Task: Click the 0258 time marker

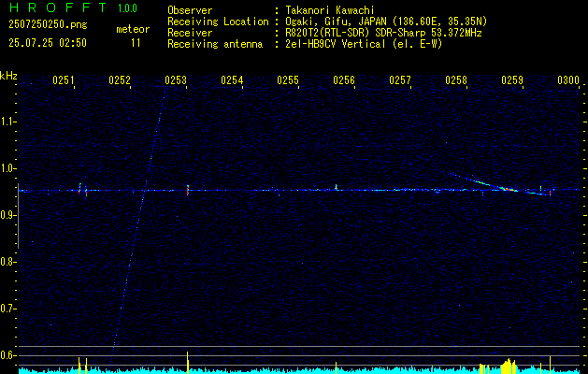Action: (456, 80)
